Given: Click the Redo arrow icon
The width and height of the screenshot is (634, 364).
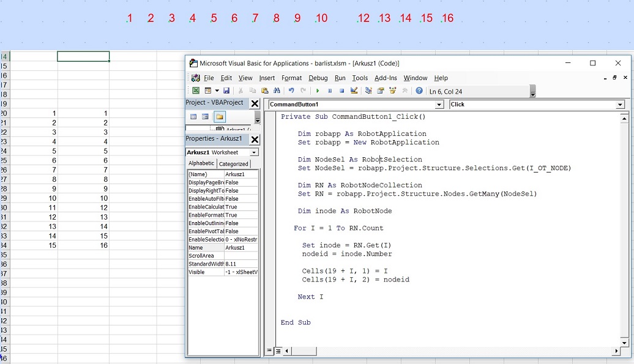Looking at the screenshot, I should (x=304, y=91).
